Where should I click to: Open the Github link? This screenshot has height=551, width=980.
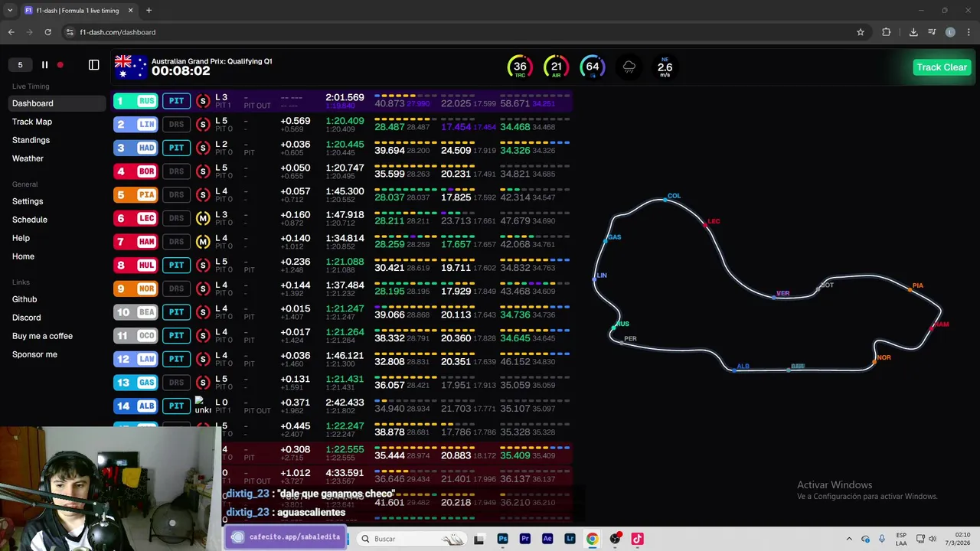coord(24,299)
